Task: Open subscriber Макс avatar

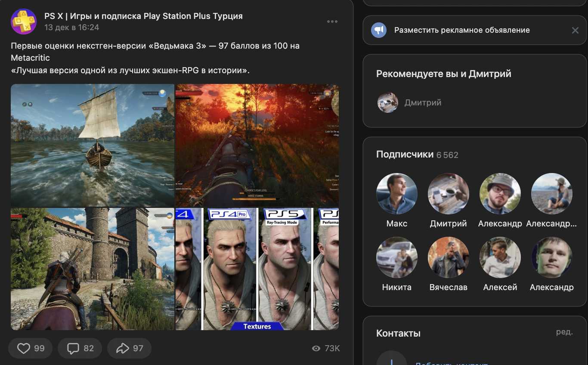Action: [397, 194]
